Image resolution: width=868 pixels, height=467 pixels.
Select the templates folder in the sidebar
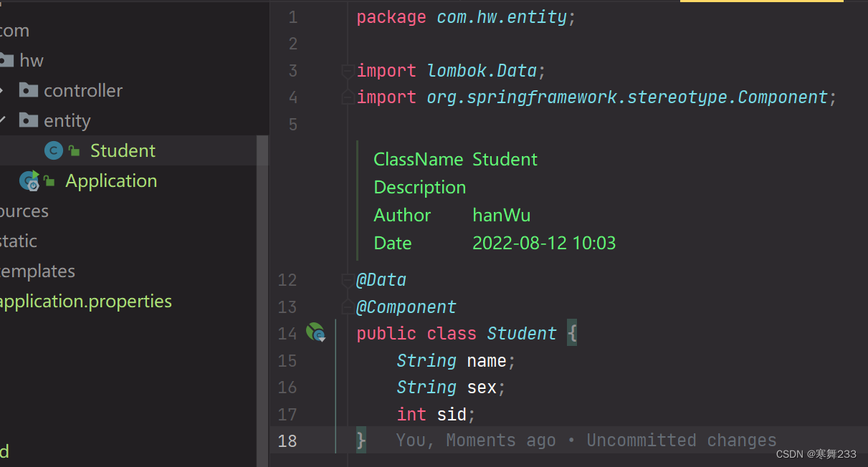point(37,271)
